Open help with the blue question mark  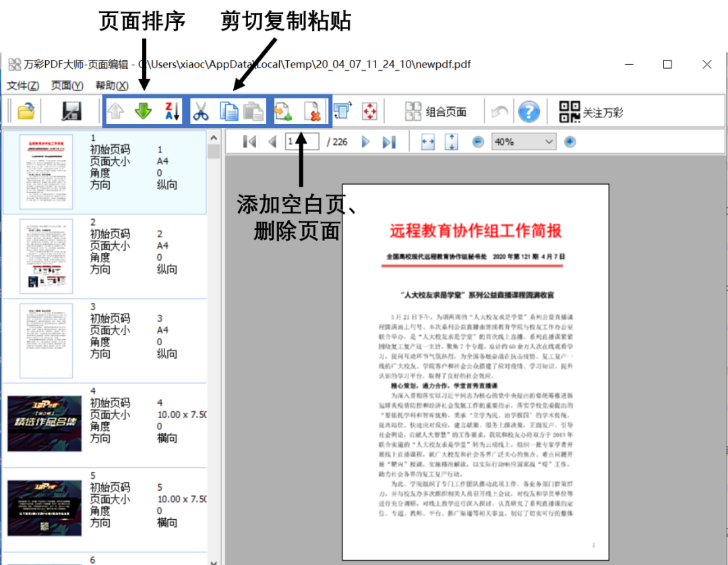[x=529, y=112]
